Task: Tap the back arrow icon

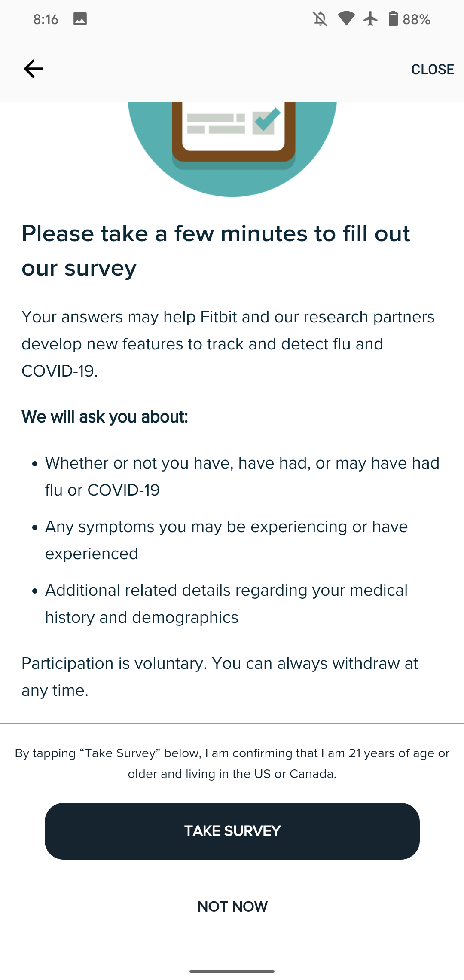Action: coord(33,69)
